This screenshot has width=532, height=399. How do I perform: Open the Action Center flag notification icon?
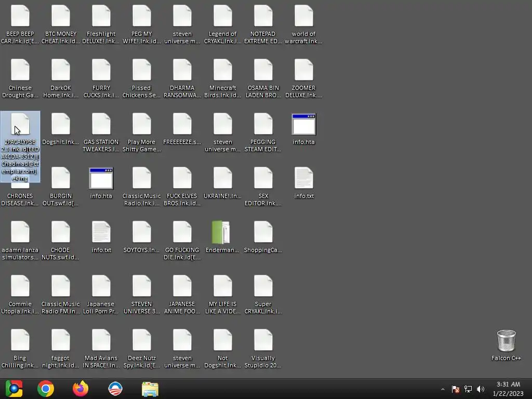tap(456, 389)
